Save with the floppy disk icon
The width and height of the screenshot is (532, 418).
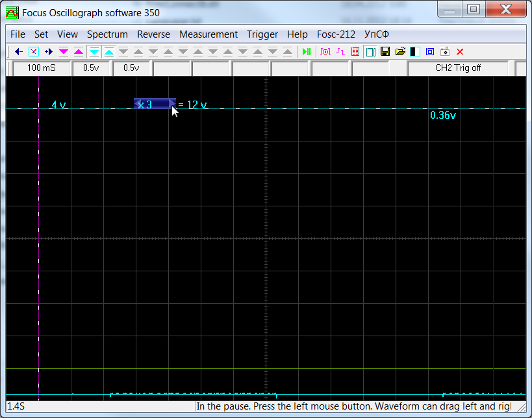385,51
